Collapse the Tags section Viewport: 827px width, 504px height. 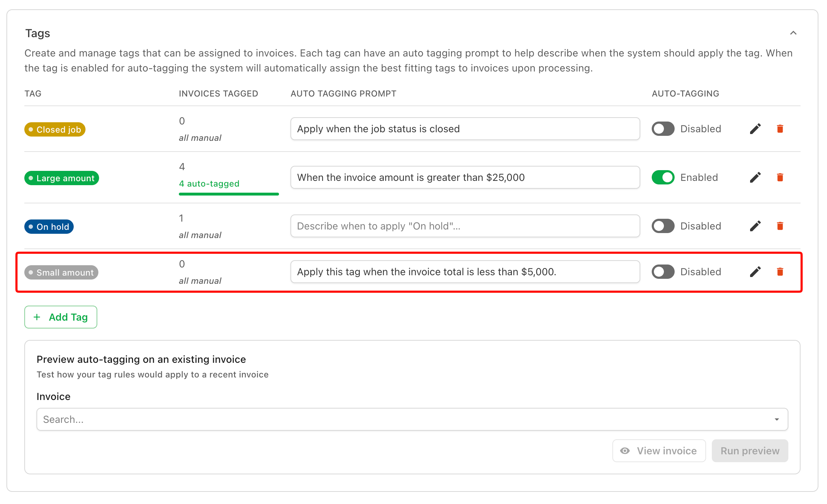(x=793, y=33)
